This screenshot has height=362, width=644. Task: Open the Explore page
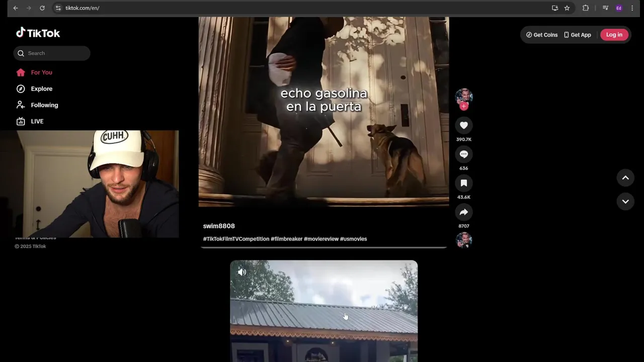(42, 89)
